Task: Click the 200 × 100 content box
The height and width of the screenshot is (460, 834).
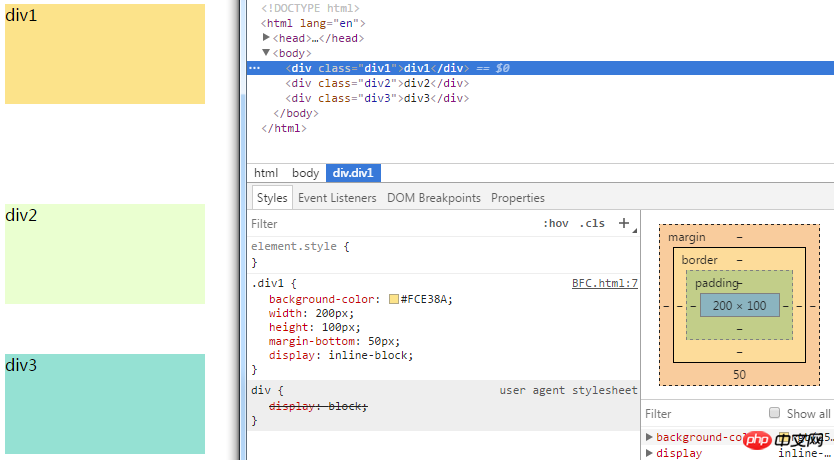Action: [x=739, y=305]
